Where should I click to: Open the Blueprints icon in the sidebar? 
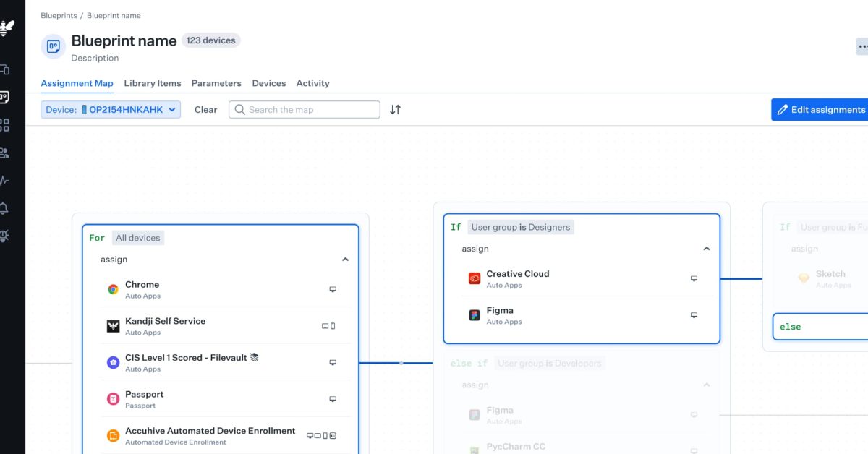pos(4,97)
